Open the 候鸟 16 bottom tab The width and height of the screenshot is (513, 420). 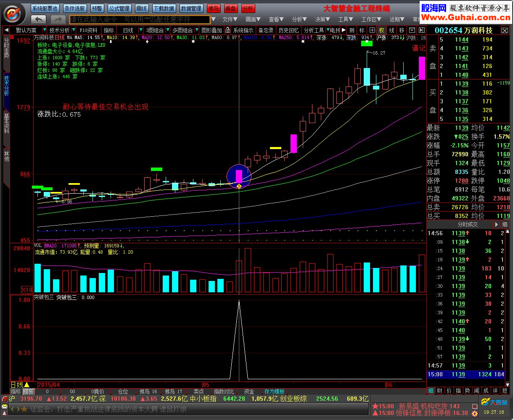tap(148, 391)
